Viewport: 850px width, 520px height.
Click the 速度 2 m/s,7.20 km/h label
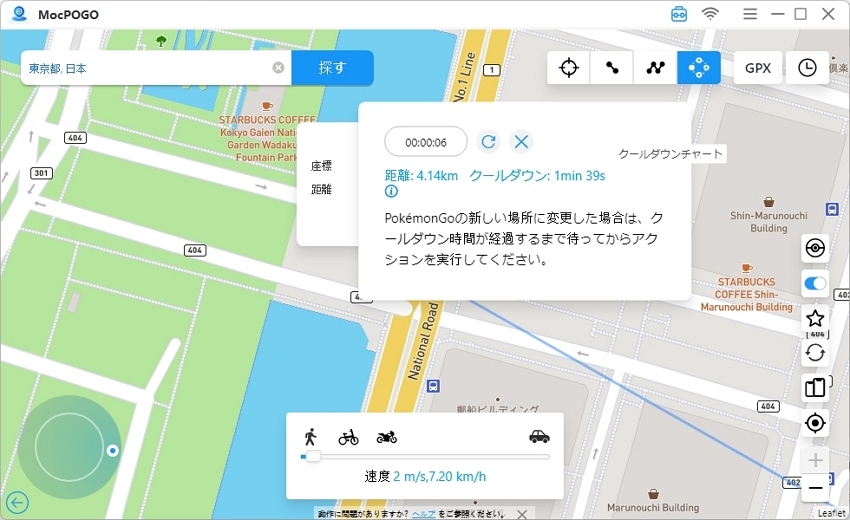tap(425, 477)
